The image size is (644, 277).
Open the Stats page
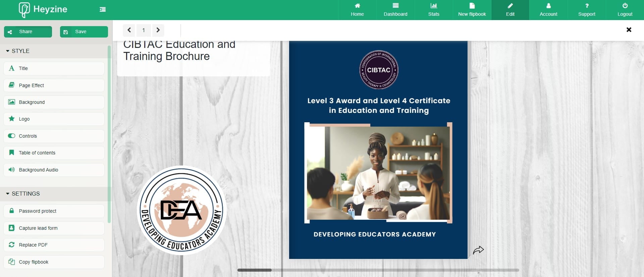pyautogui.click(x=434, y=10)
